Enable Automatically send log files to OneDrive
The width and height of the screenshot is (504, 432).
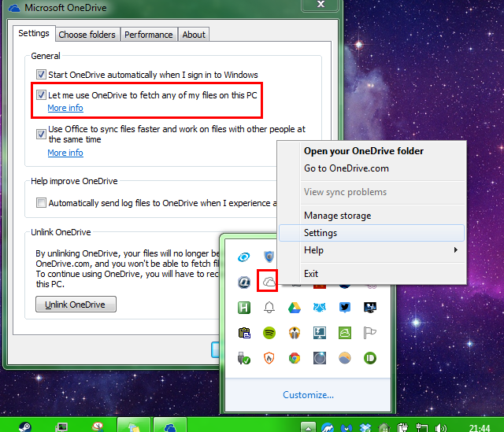pos(41,203)
